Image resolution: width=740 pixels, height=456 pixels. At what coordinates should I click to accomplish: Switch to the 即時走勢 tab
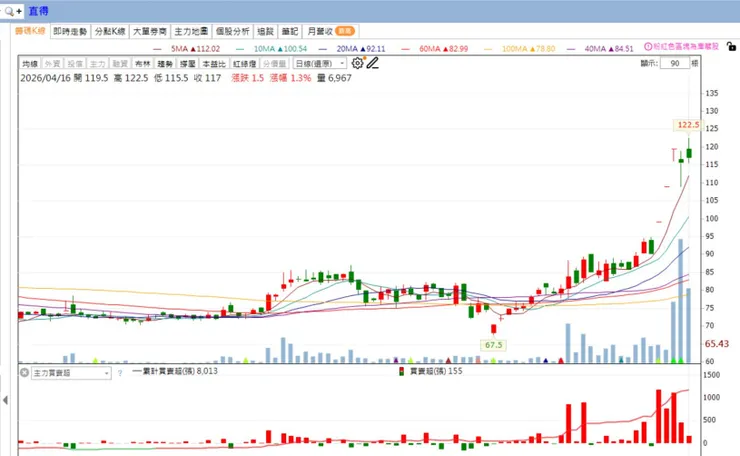[70, 31]
